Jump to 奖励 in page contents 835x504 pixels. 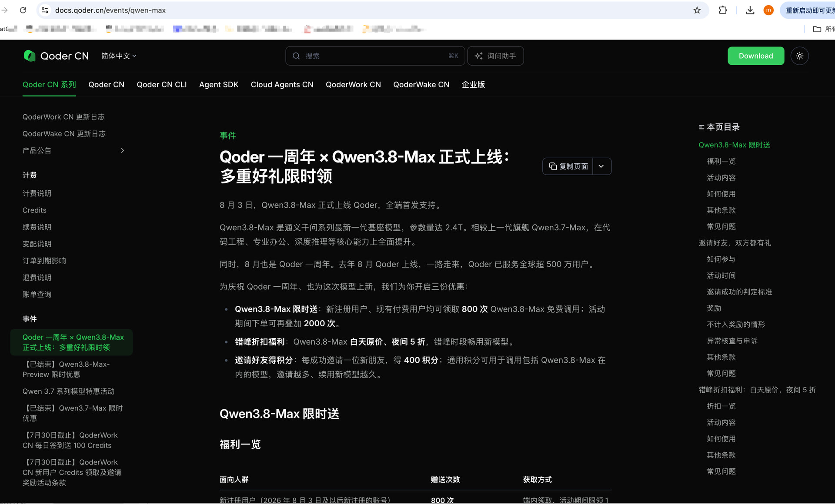pos(714,308)
